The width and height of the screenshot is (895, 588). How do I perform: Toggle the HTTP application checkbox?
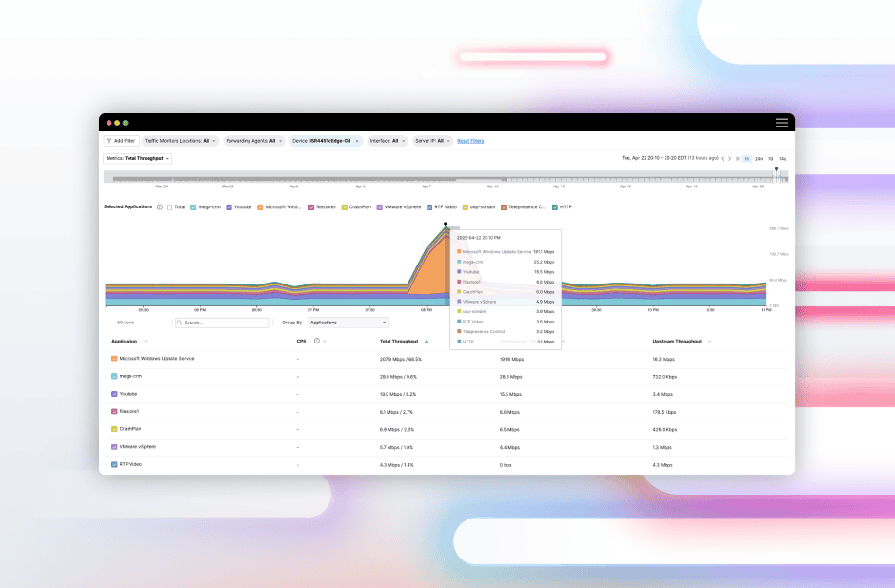(x=555, y=206)
